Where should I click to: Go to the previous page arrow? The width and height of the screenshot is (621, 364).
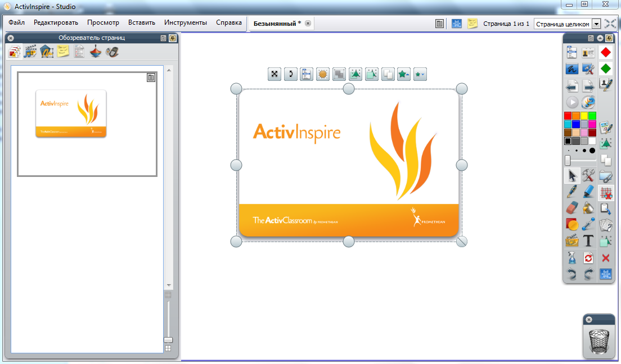tap(571, 86)
